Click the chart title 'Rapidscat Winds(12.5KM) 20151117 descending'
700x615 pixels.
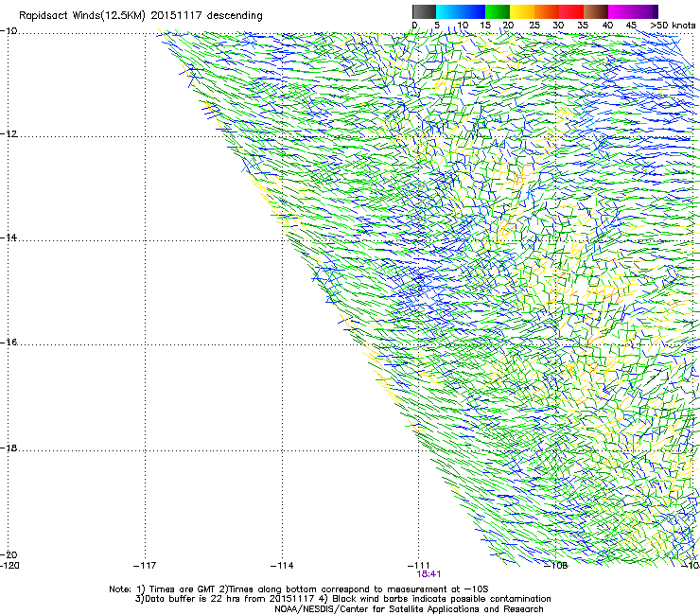[x=141, y=16]
